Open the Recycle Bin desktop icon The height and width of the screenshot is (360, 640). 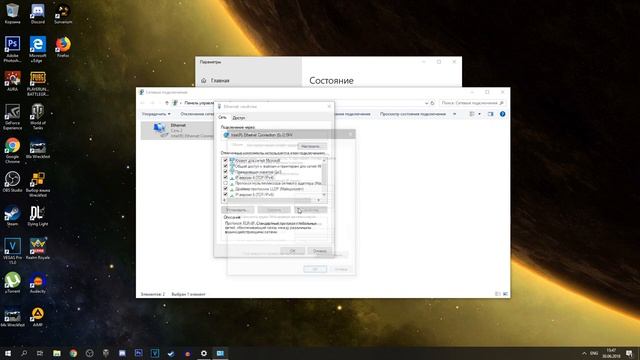(x=12, y=14)
